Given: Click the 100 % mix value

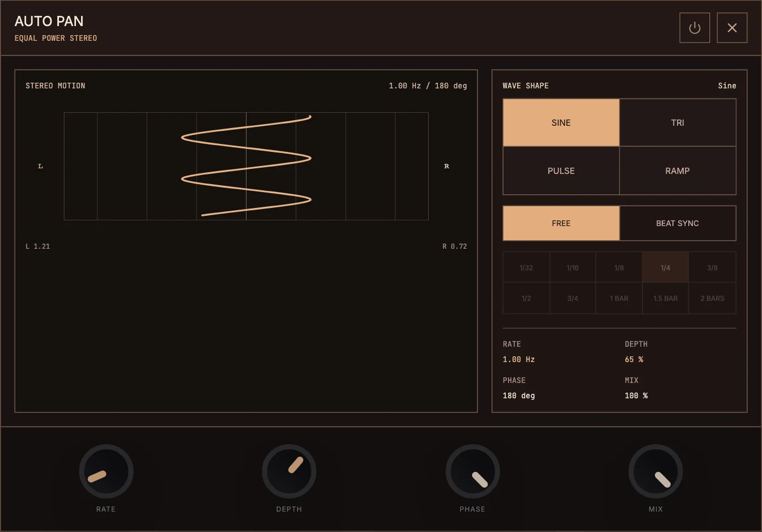Looking at the screenshot, I should tap(636, 395).
